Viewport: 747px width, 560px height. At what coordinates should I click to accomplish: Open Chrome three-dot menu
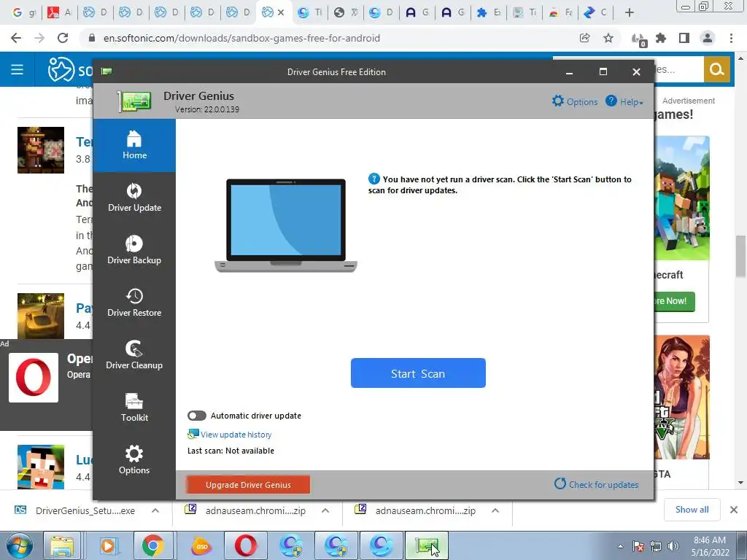pos(731,38)
